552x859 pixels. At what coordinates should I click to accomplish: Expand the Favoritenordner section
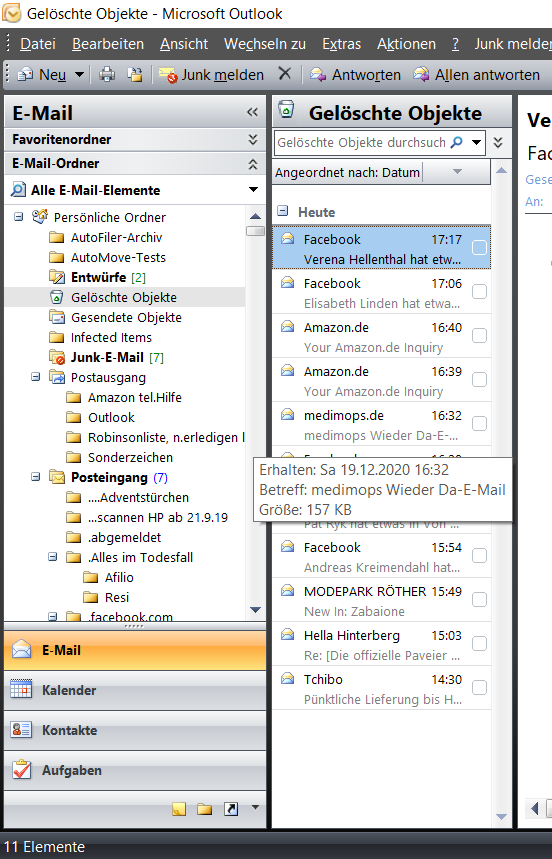pos(252,140)
